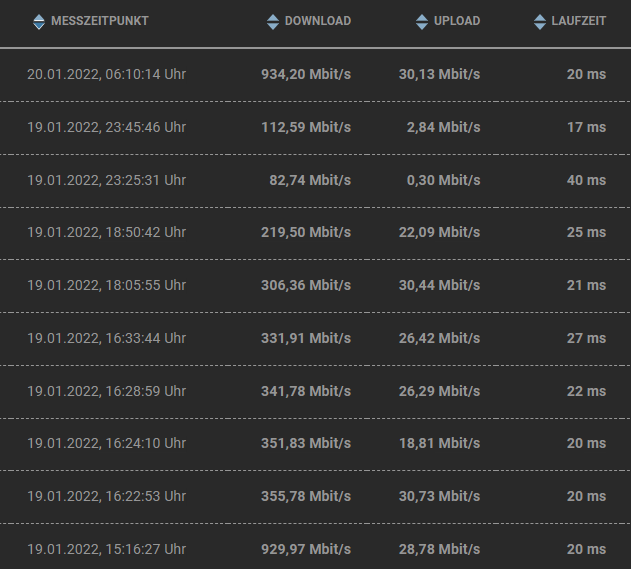Sort table by Download column header
The height and width of the screenshot is (569, 631).
[x=317, y=21]
